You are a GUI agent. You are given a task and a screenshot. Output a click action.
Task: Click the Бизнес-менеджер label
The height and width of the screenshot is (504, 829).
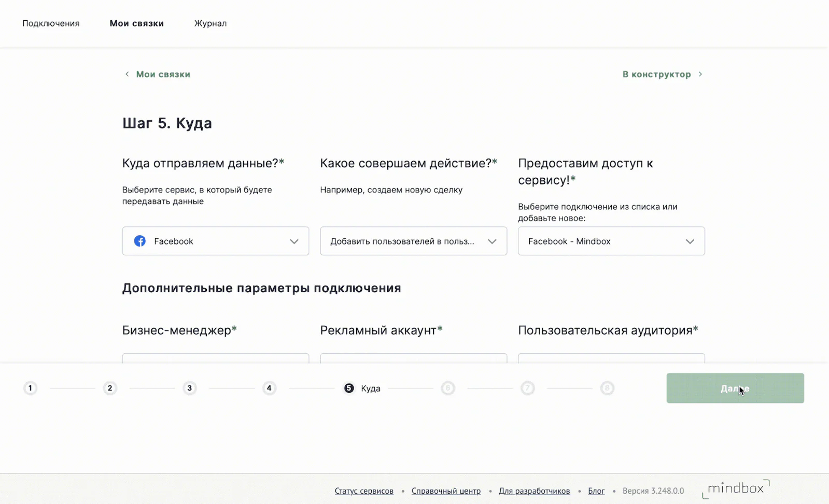coord(179,330)
